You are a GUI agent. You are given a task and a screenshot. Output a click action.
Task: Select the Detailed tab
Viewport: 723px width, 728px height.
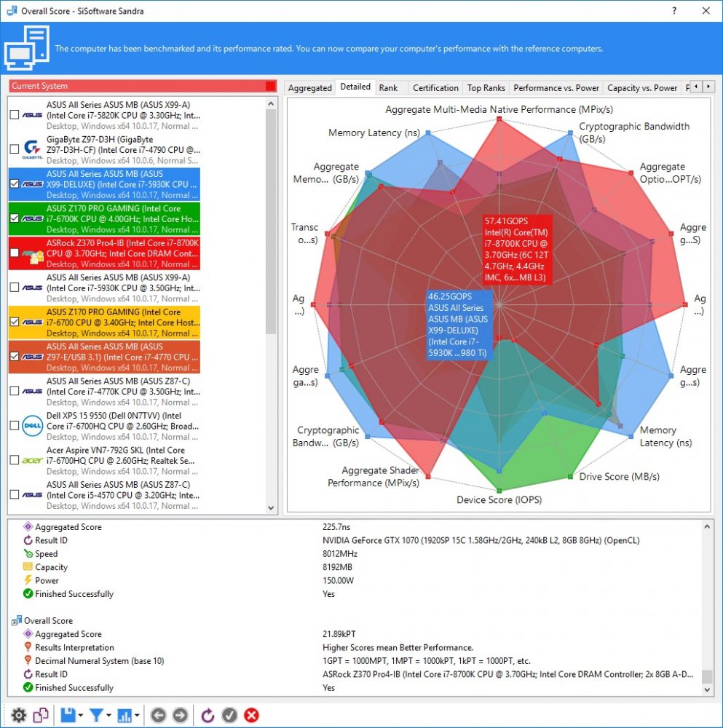tap(355, 87)
